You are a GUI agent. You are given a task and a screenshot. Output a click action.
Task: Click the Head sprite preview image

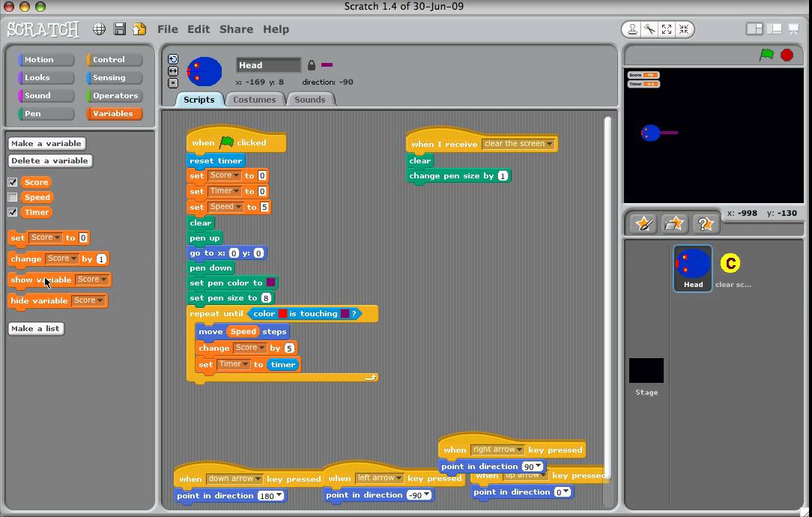coord(204,71)
